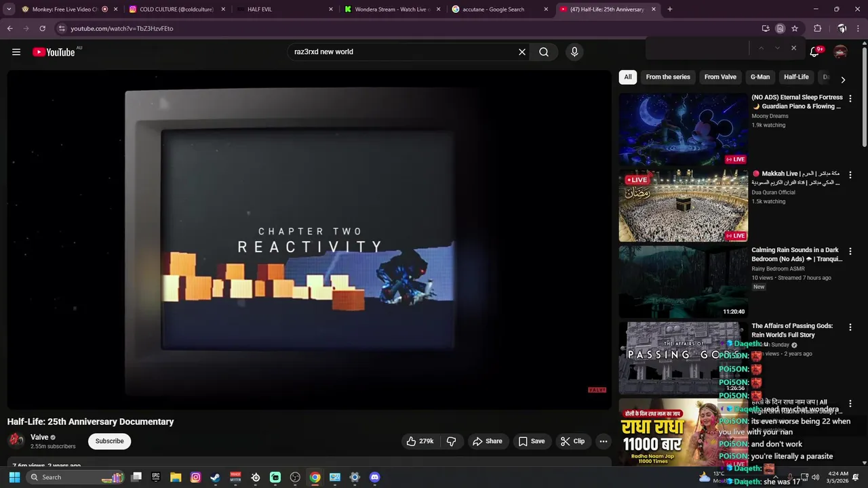The image size is (868, 488).
Task: Select the 'G-Man' filter chip
Action: 760,77
